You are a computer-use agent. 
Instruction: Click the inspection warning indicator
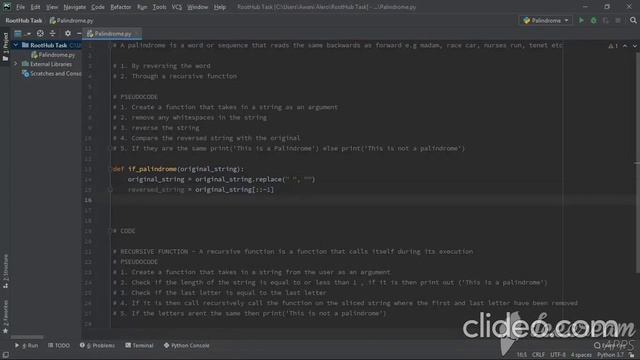(613, 46)
